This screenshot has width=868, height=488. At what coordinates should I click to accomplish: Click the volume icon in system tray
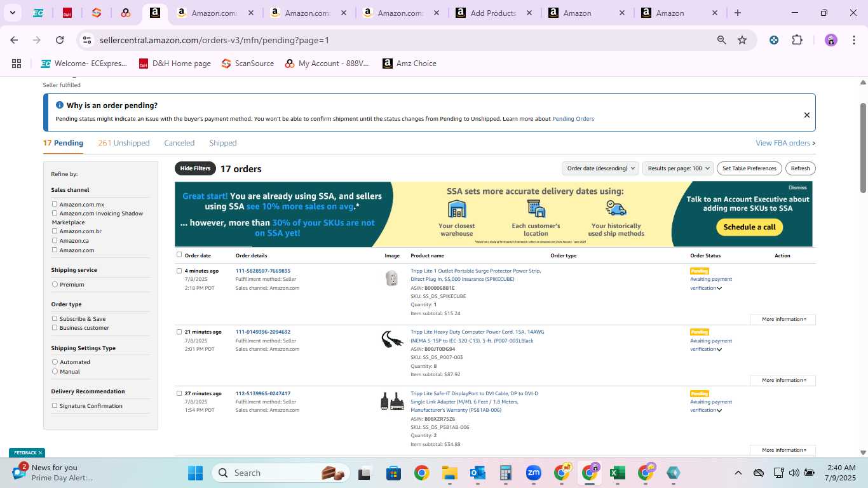click(x=794, y=473)
